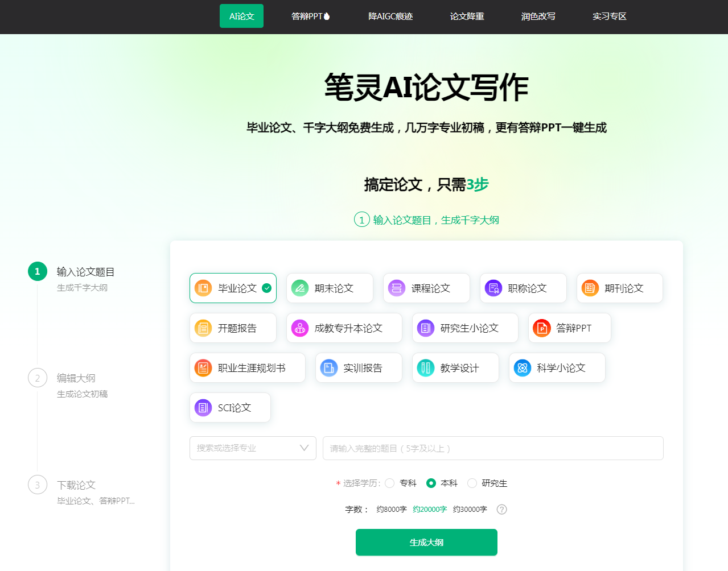
Task: Select the 专科 education radio button
Action: point(390,483)
